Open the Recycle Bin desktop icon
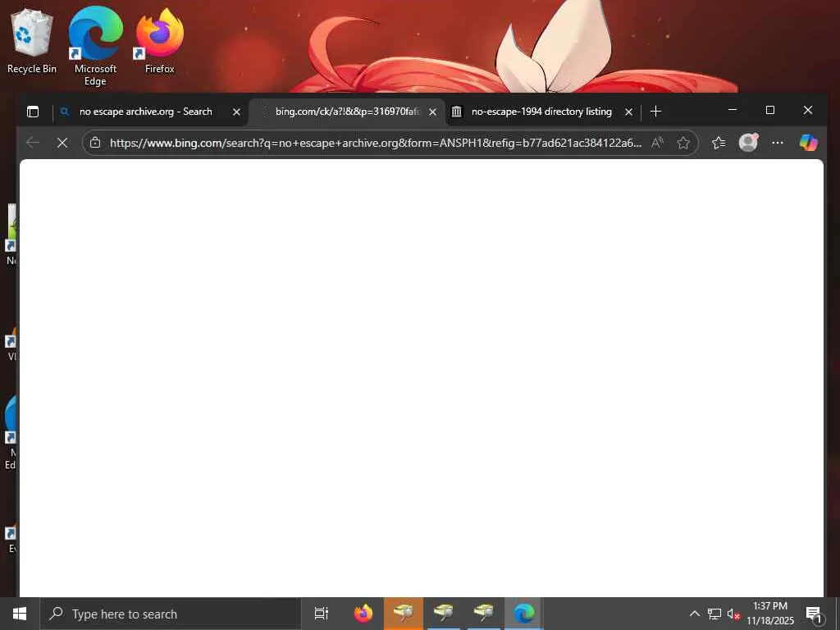Image resolution: width=840 pixels, height=630 pixels. point(32,41)
